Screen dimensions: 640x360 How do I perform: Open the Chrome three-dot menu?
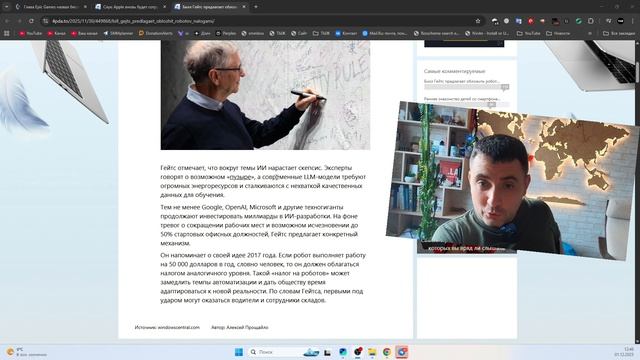coord(633,21)
